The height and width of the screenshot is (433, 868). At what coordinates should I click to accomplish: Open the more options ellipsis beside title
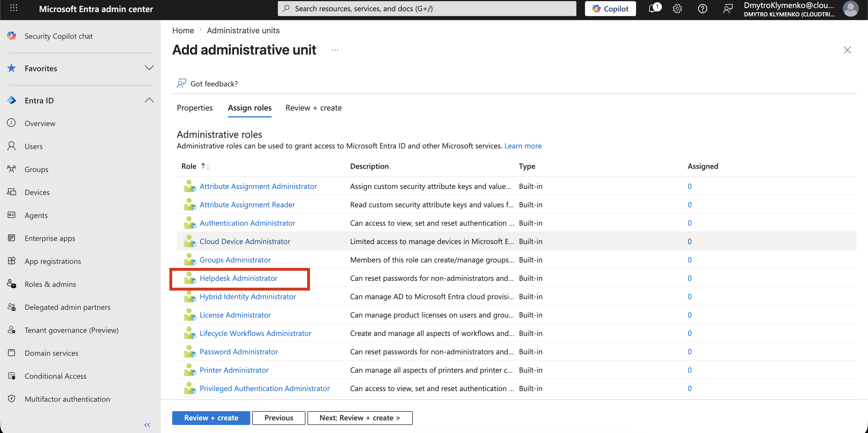click(x=335, y=50)
